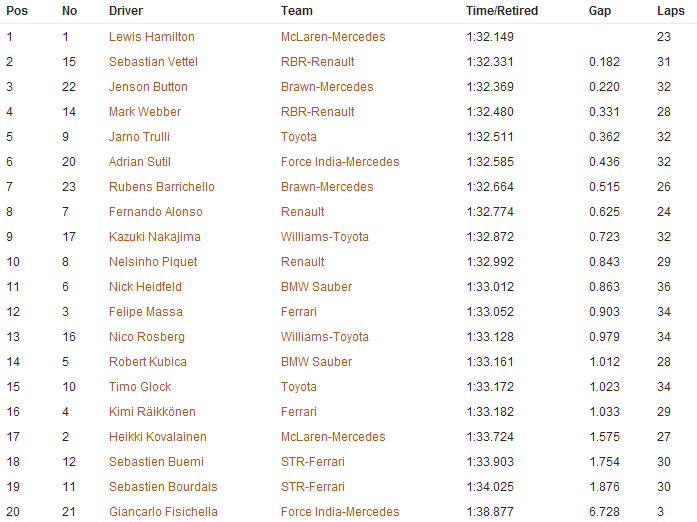Click Jenson Button driver name

pyautogui.click(x=148, y=87)
